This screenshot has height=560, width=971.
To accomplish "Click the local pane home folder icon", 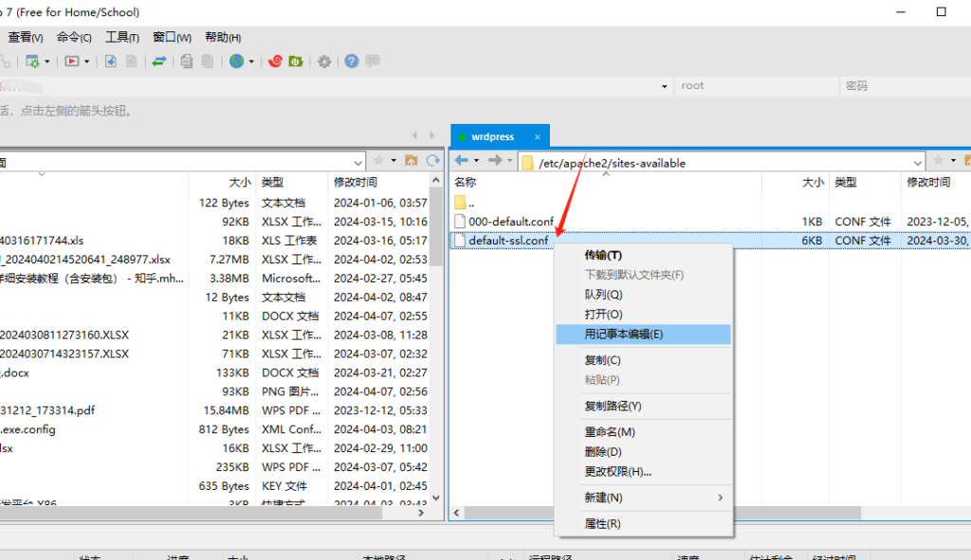I will tap(412, 161).
